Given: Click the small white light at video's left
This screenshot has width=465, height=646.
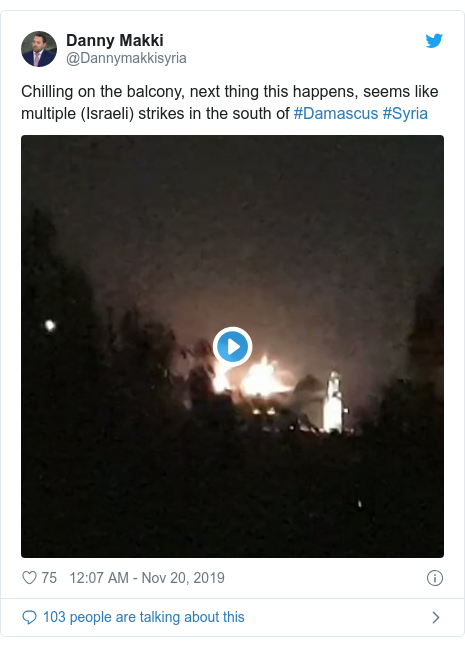Looking at the screenshot, I should pyautogui.click(x=50, y=325).
